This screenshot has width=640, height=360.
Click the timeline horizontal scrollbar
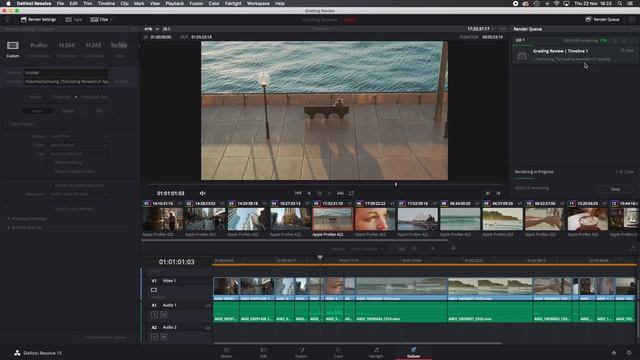coord(358,343)
